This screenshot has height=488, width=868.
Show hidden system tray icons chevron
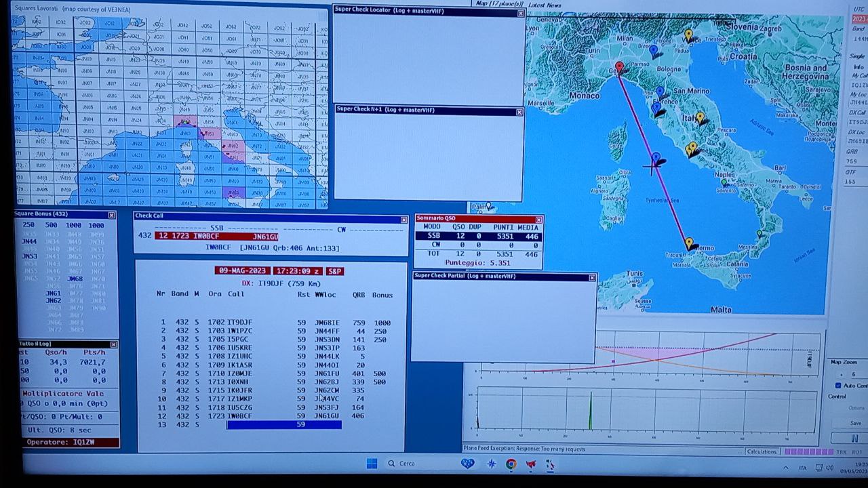pyautogui.click(x=786, y=468)
